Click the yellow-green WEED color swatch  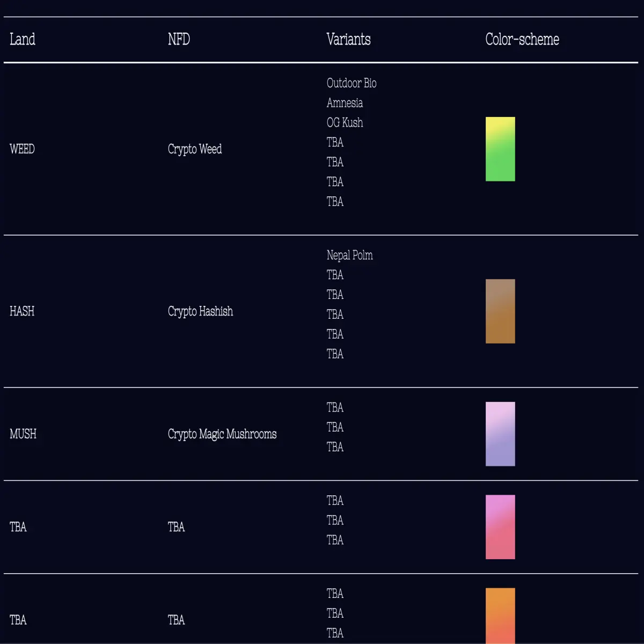tap(500, 149)
